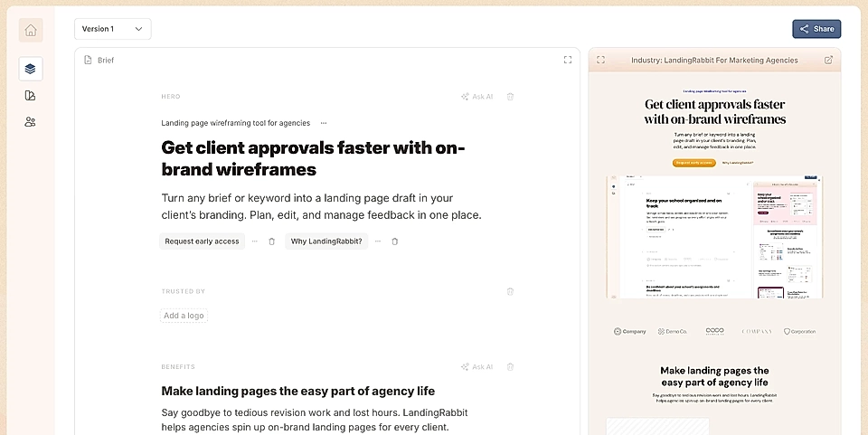This screenshot has width=868, height=435.
Task: Delete the Why LandingRabbit? button
Action: [395, 241]
